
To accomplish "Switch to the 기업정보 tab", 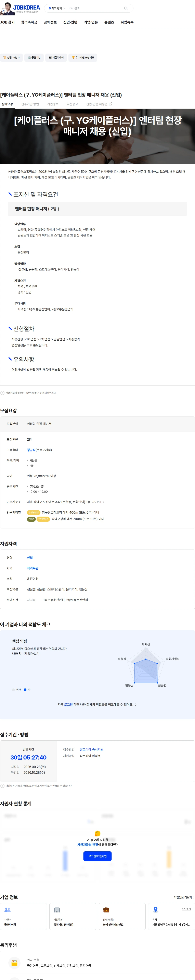I will [53, 104].
